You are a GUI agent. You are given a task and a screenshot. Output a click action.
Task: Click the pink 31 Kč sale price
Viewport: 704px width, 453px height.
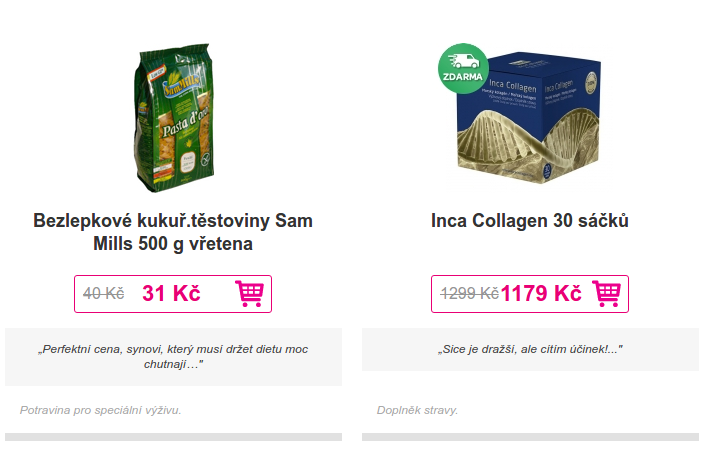171,294
